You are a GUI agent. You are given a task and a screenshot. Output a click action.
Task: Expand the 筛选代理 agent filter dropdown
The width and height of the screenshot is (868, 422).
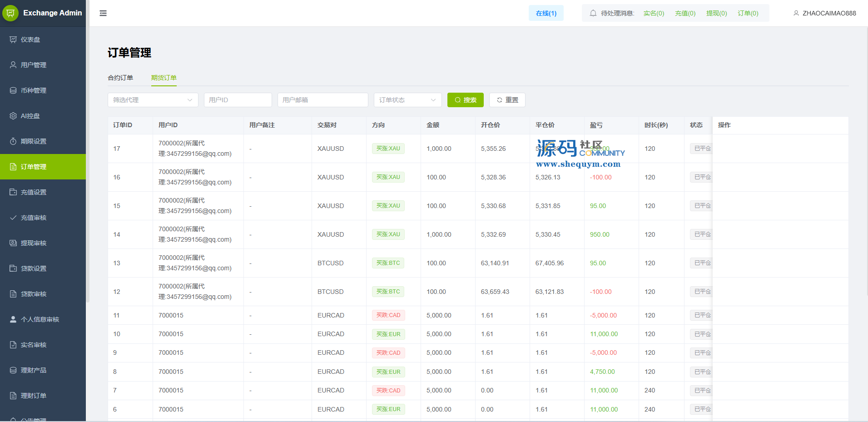[153, 100]
